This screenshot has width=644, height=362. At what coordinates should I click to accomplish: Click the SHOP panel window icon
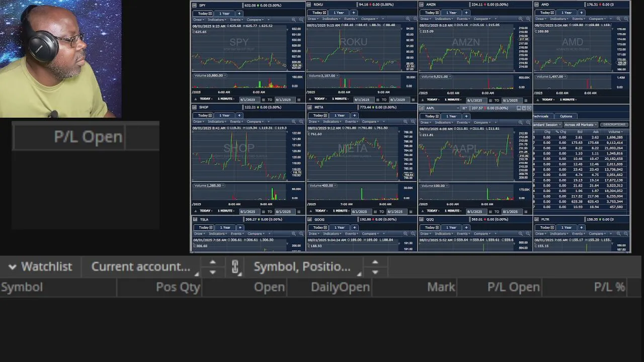pos(194,107)
